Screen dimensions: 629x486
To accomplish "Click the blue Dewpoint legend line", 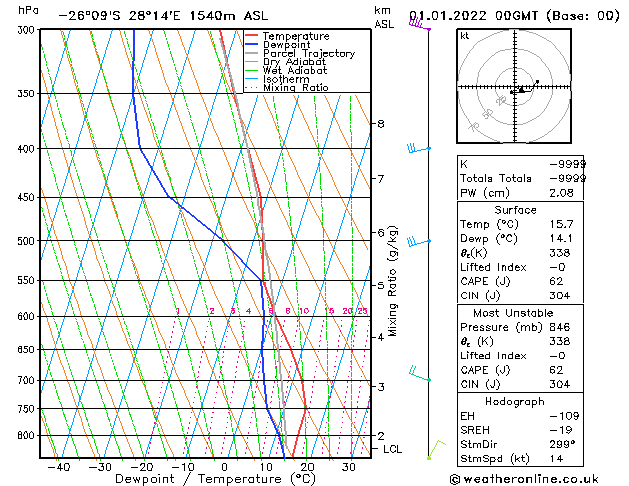I will [252, 45].
